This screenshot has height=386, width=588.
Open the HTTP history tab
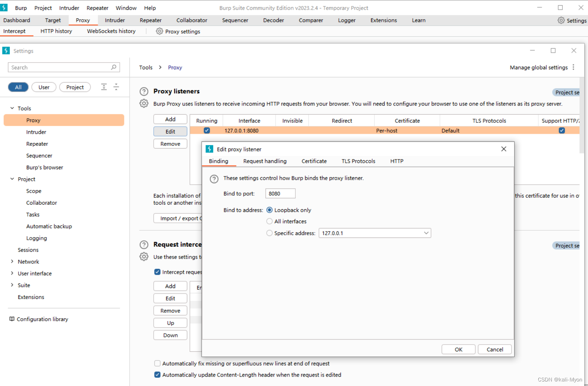[x=56, y=31]
